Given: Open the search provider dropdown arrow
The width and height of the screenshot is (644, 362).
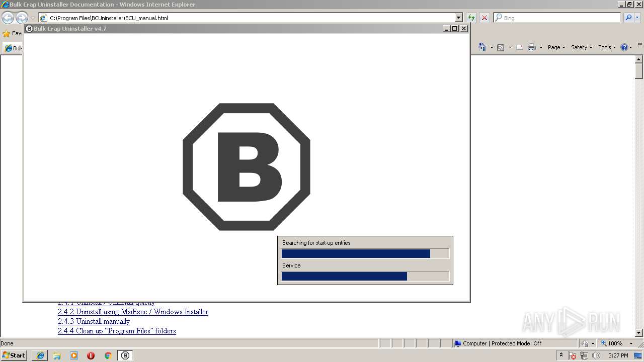Looking at the screenshot, I should coord(638,18).
